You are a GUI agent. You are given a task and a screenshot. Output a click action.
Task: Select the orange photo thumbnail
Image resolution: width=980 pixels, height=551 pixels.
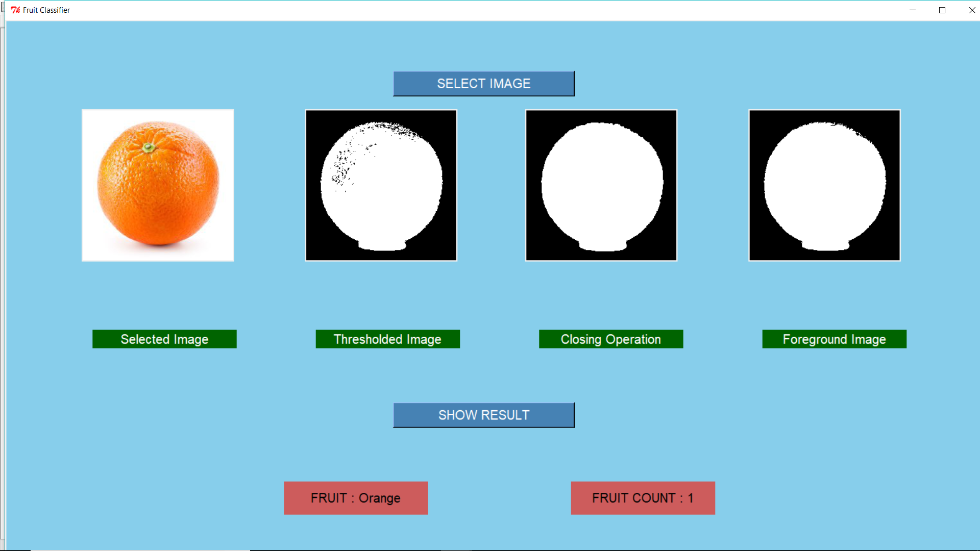click(157, 185)
